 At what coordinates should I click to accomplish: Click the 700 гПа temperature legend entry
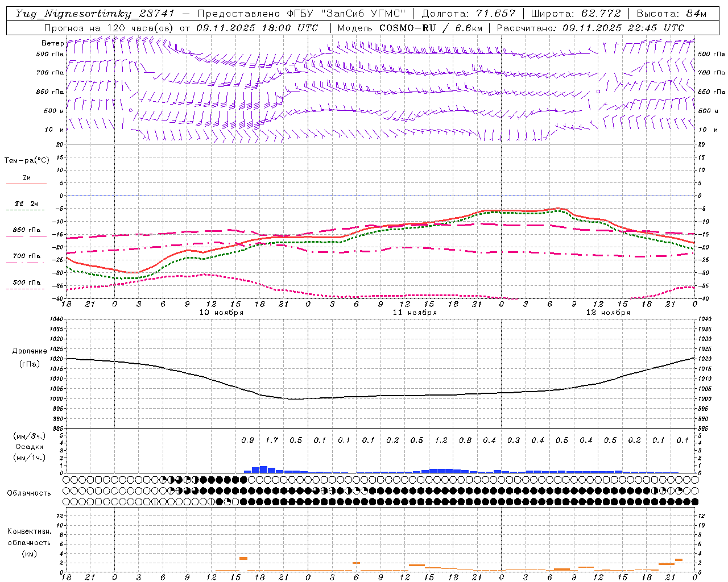26,256
